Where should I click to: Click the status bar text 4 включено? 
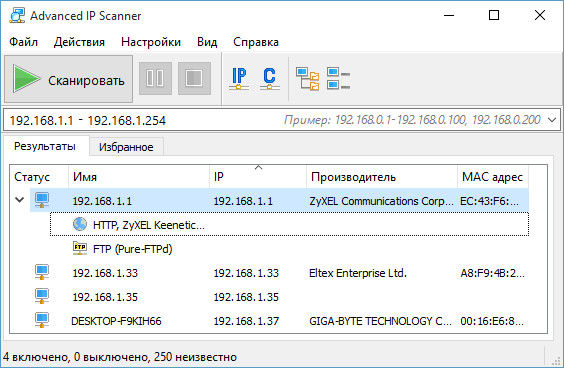[36, 357]
